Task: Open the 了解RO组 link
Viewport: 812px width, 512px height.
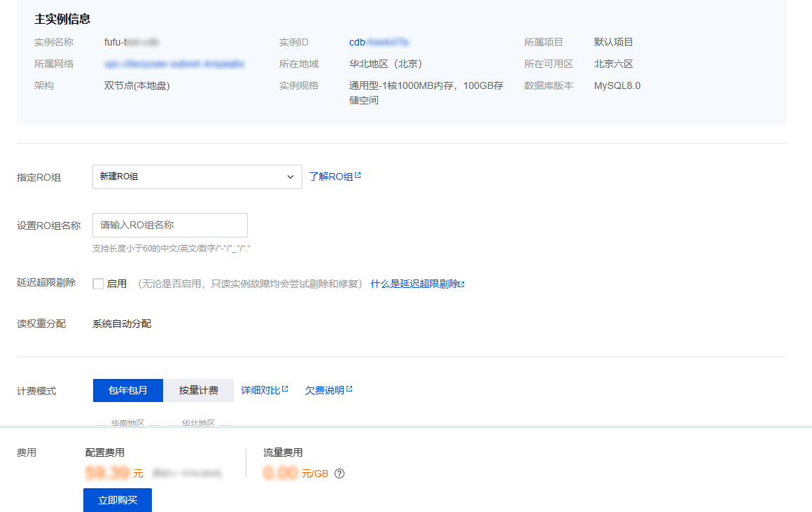Action: point(330,177)
